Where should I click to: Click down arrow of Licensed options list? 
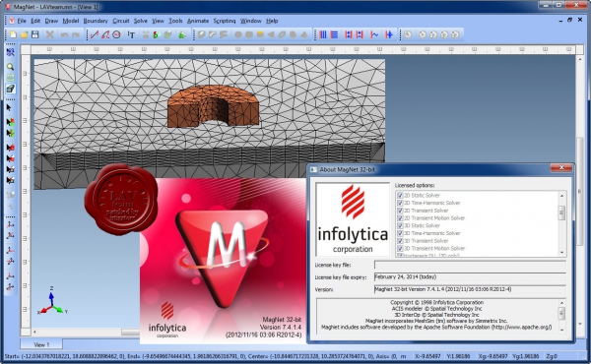561,253
